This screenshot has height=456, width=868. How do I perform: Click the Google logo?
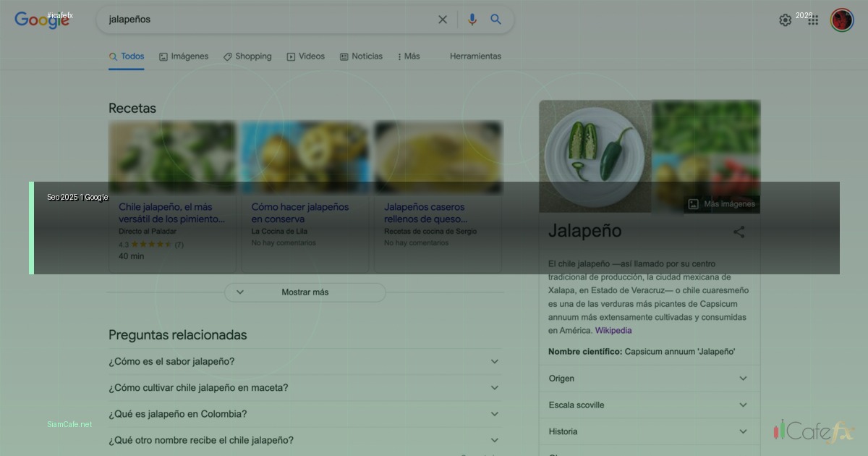(42, 20)
